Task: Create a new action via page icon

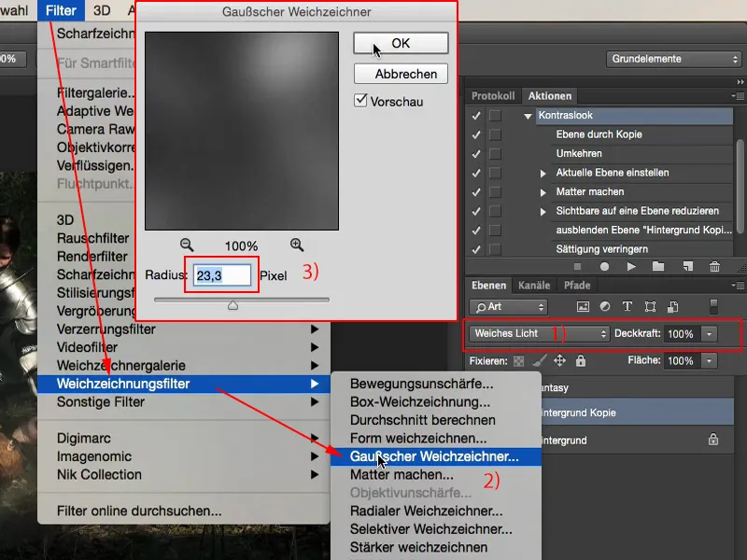Action: (687, 266)
